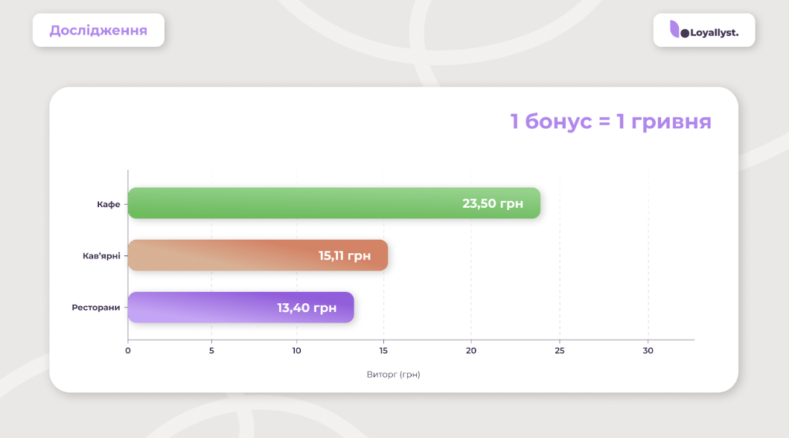Click the axis tick labeled 10
The height and width of the screenshot is (438, 789).
[297, 351]
